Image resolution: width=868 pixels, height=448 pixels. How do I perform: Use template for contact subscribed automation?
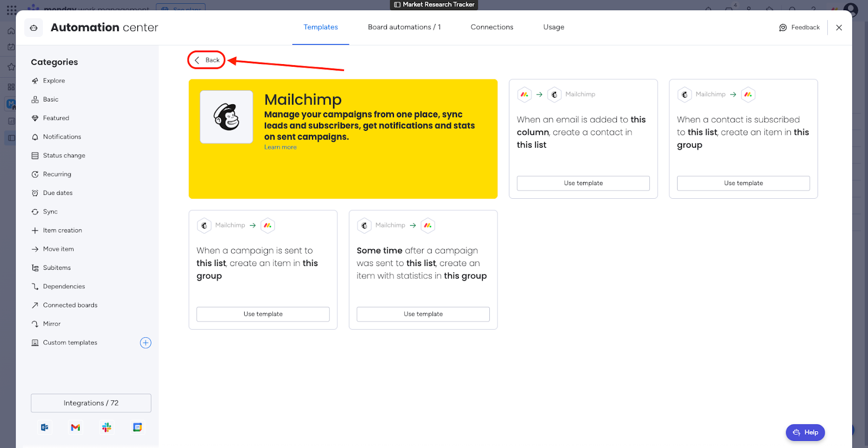pos(743,183)
